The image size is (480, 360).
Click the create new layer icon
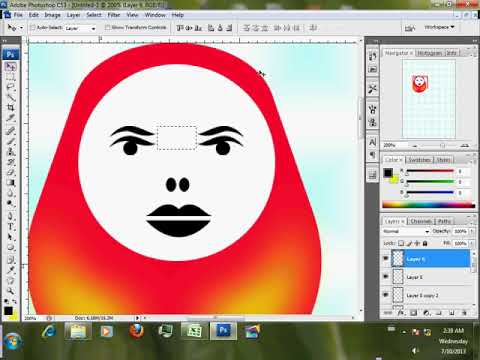(451, 313)
